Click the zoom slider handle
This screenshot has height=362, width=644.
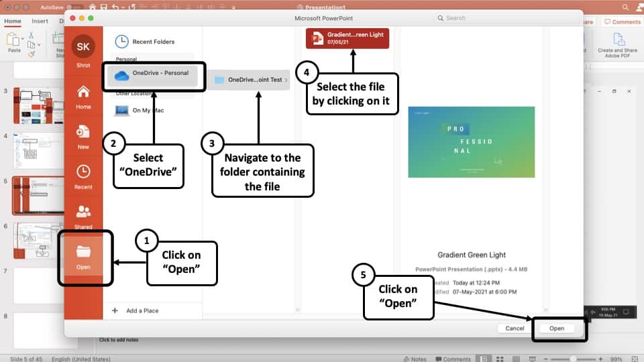pyautogui.click(x=573, y=359)
